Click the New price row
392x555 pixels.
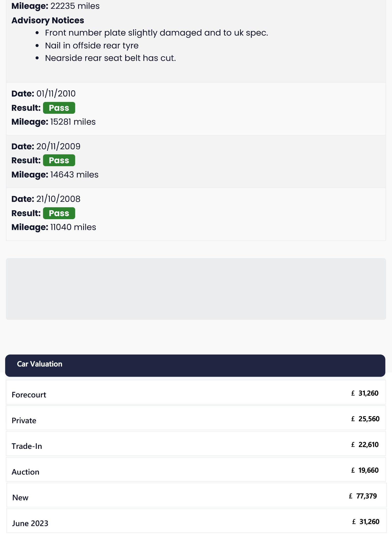tap(196, 495)
